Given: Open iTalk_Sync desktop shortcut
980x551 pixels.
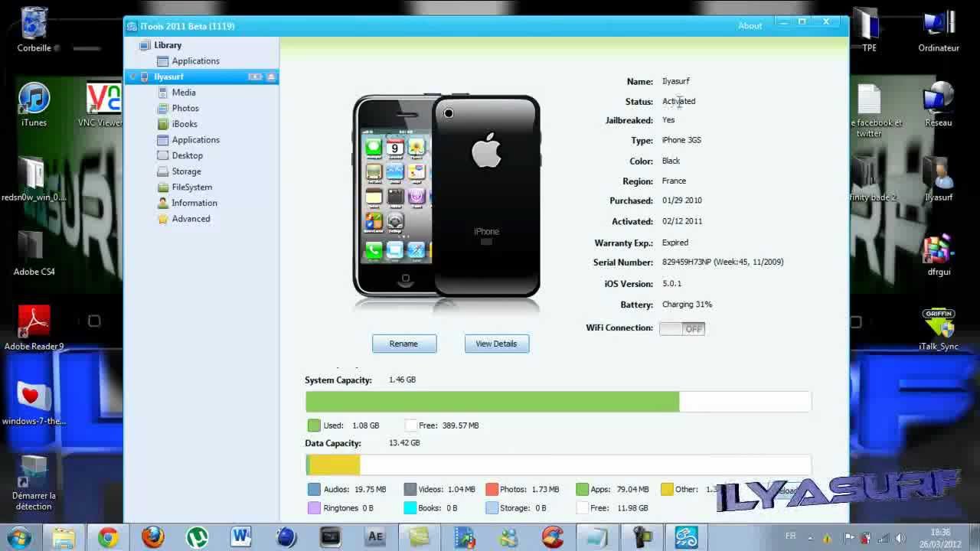Looking at the screenshot, I should (939, 329).
